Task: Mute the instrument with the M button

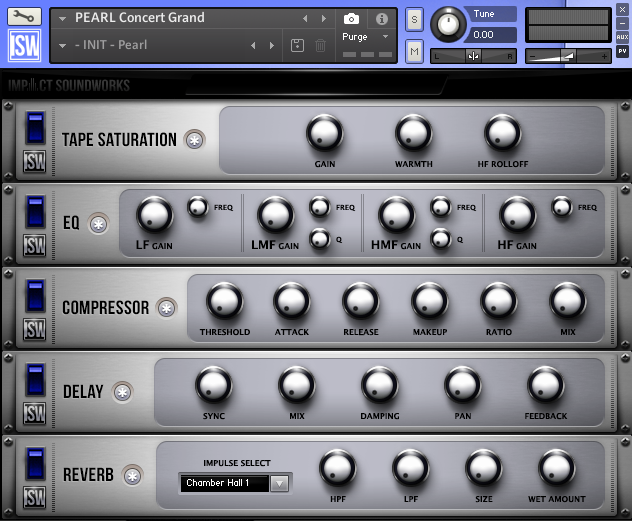Action: point(414,52)
